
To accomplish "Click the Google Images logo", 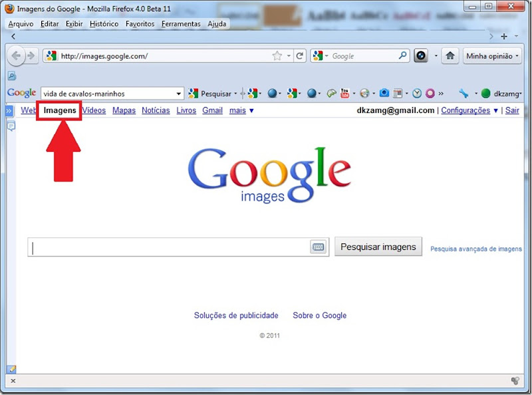I will (x=269, y=175).
